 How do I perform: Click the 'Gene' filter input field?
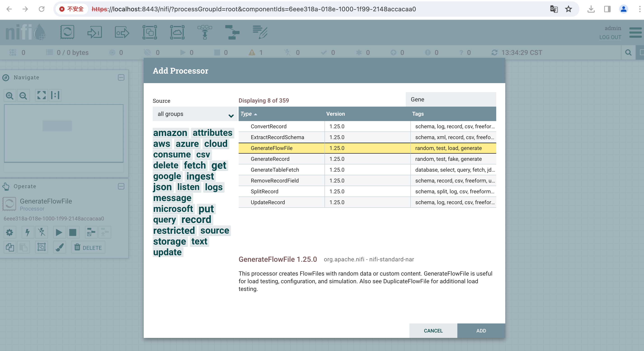[451, 99]
